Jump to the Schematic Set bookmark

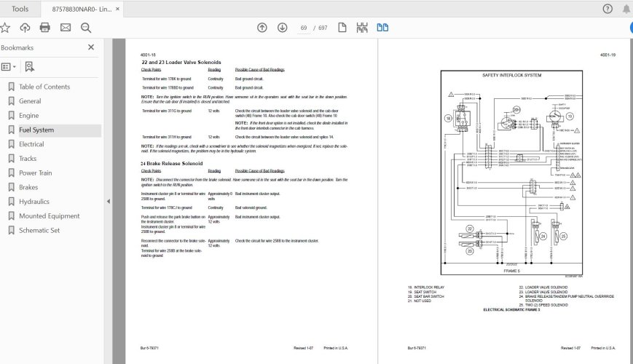pos(39,230)
